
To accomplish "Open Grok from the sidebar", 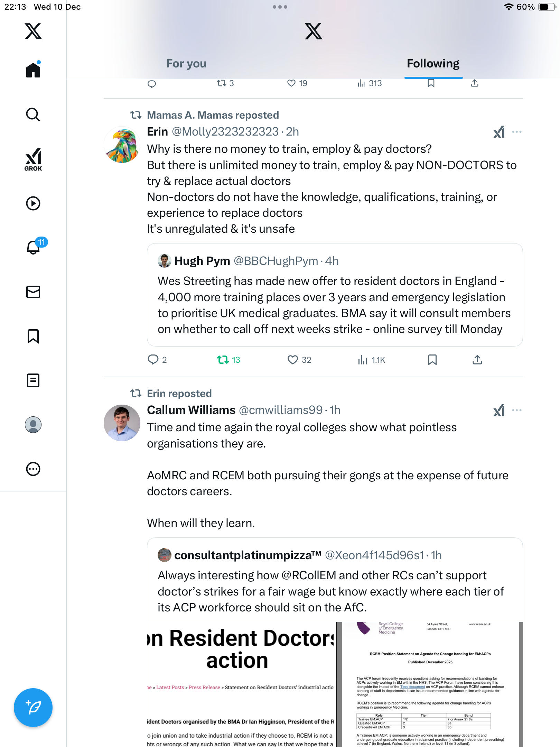I will point(33,159).
